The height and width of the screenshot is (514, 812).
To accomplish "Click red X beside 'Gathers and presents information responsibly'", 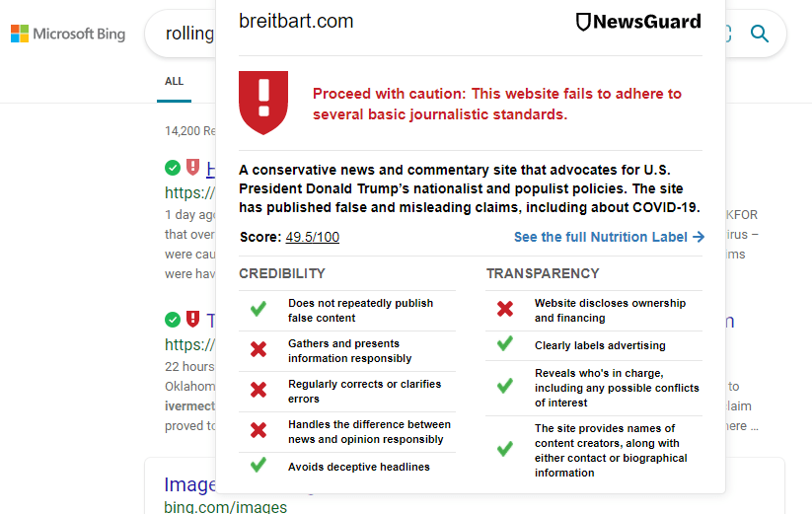I will click(x=258, y=349).
